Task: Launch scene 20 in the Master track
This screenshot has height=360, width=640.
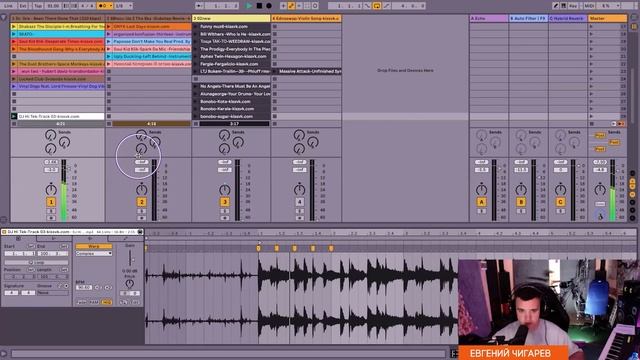Action: click(591, 49)
